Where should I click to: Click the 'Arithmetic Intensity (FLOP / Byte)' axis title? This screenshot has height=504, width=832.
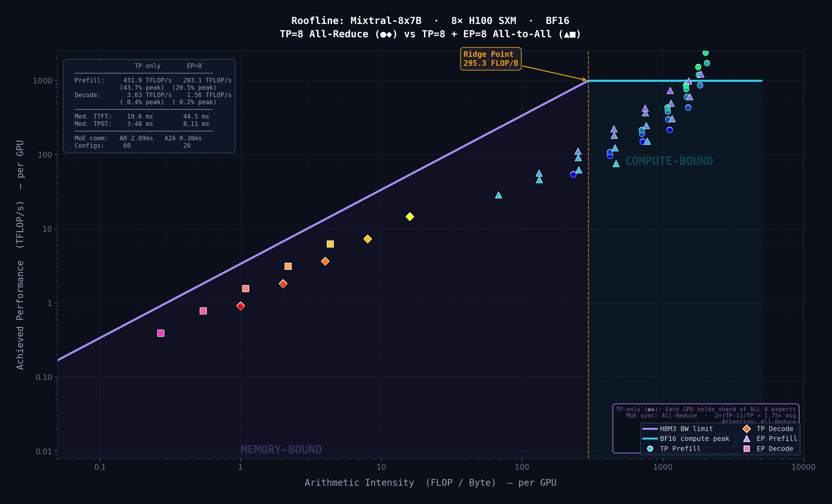tap(430, 483)
